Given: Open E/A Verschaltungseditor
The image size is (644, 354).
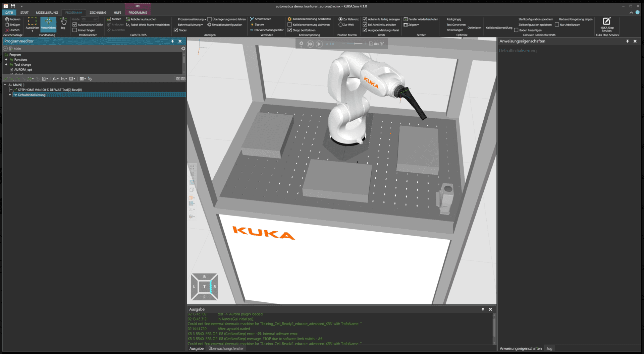Looking at the screenshot, I should tap(267, 30).
